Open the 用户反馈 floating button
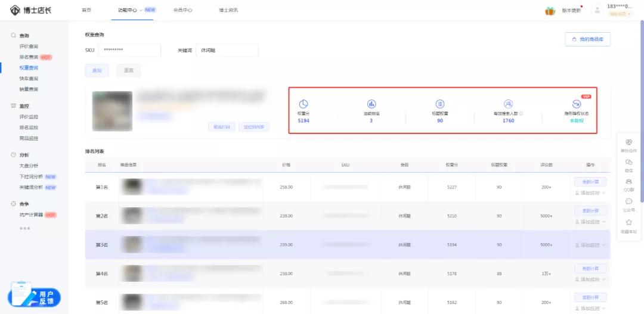 (34, 296)
